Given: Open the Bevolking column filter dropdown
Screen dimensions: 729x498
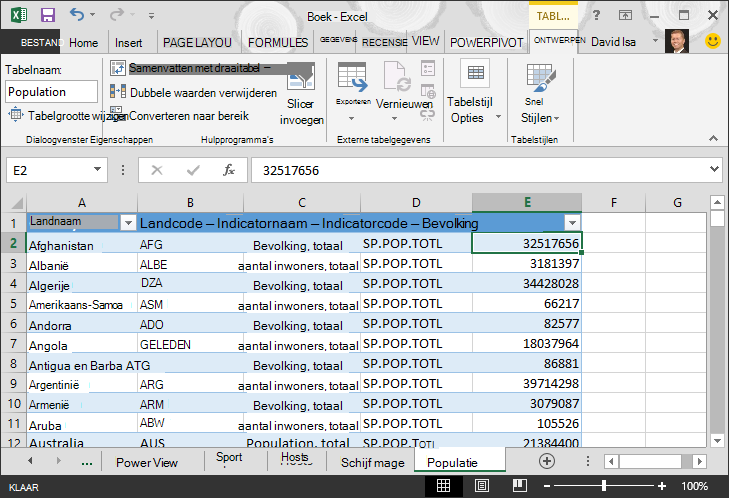Looking at the screenshot, I should (x=572, y=223).
